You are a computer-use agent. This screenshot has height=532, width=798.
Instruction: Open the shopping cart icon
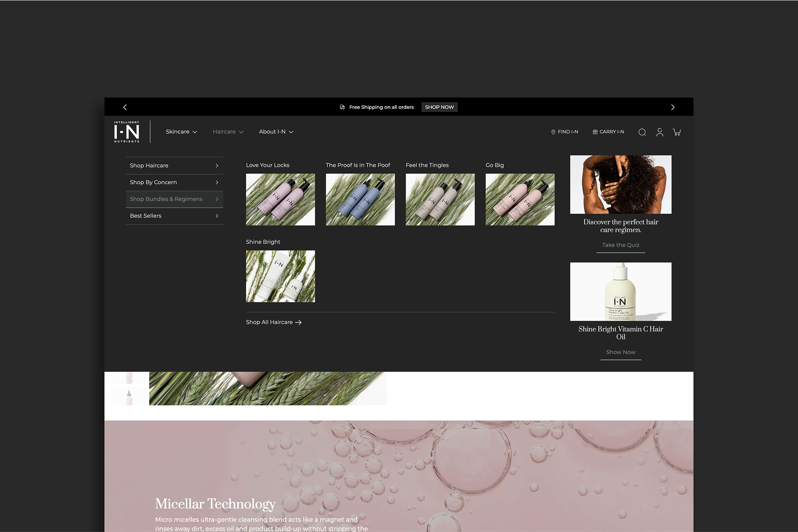point(677,132)
